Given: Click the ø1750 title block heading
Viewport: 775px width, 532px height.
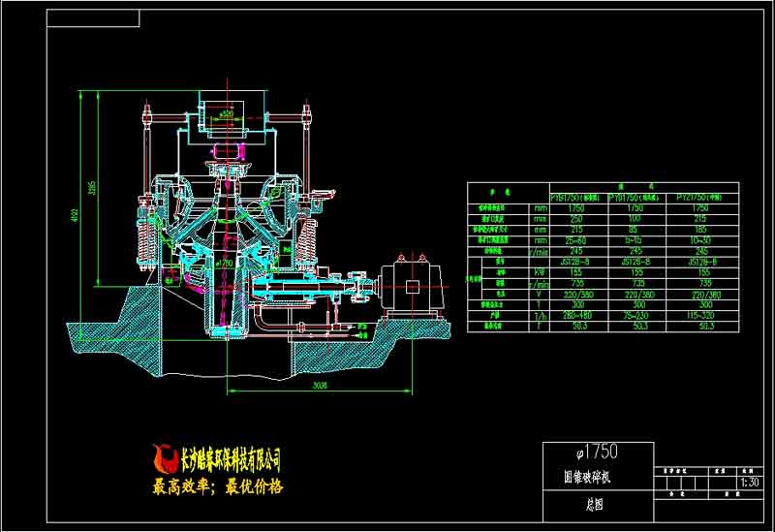Looking at the screenshot, I should 597,452.
